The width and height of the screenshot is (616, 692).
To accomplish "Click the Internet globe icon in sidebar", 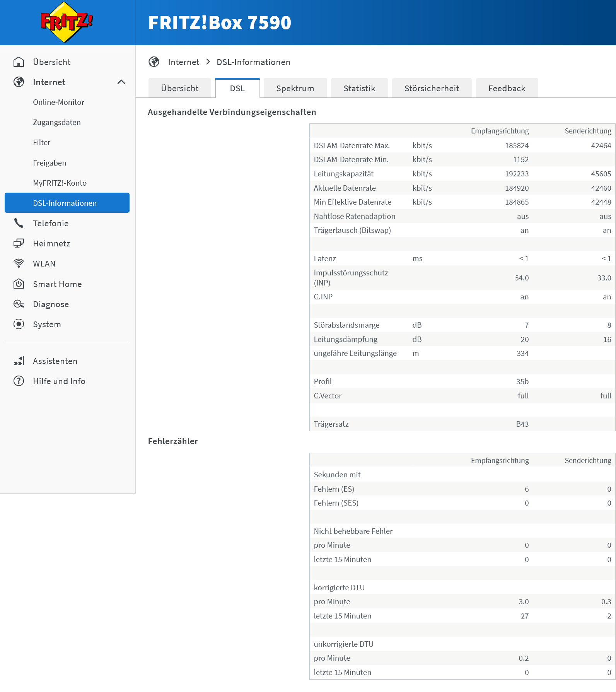I will [19, 82].
